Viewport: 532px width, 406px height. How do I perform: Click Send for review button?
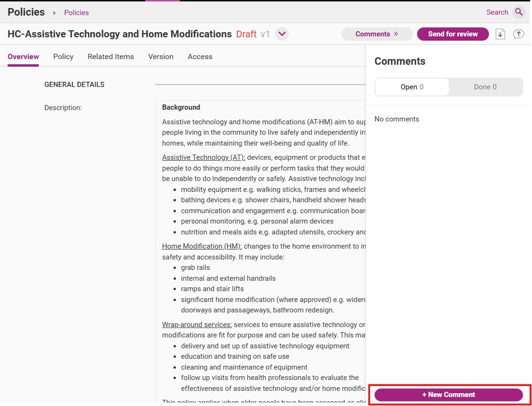453,34
